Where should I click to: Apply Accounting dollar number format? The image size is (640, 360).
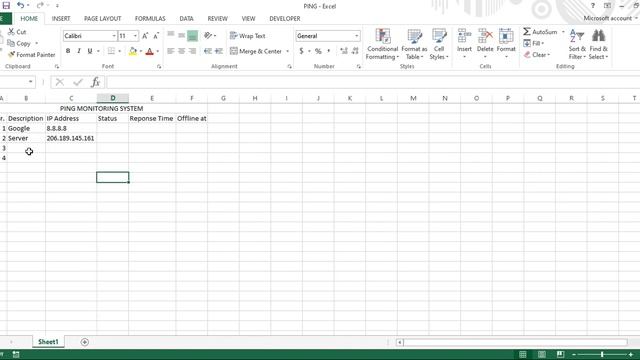301,51
